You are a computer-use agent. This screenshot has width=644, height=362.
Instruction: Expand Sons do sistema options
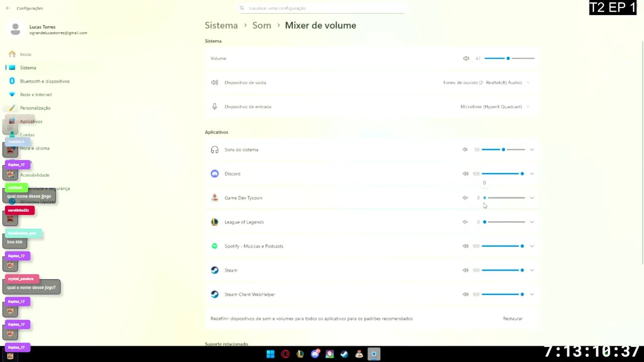532,149
